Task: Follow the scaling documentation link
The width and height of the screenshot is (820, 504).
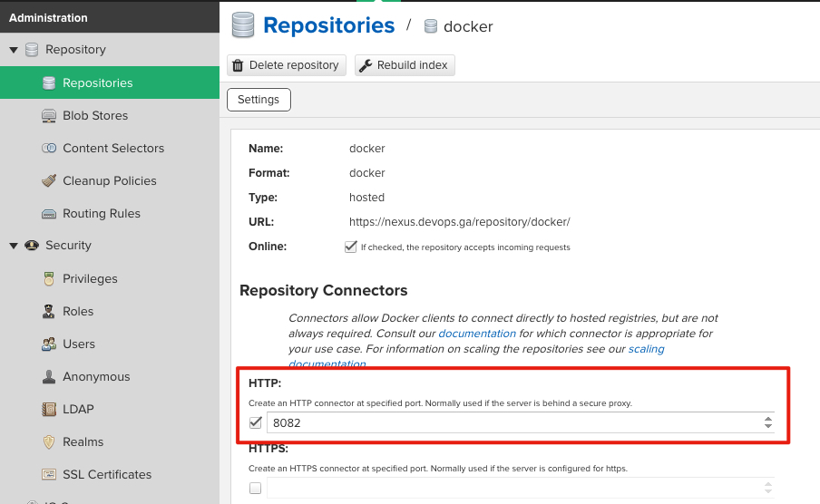Action: pos(646,349)
